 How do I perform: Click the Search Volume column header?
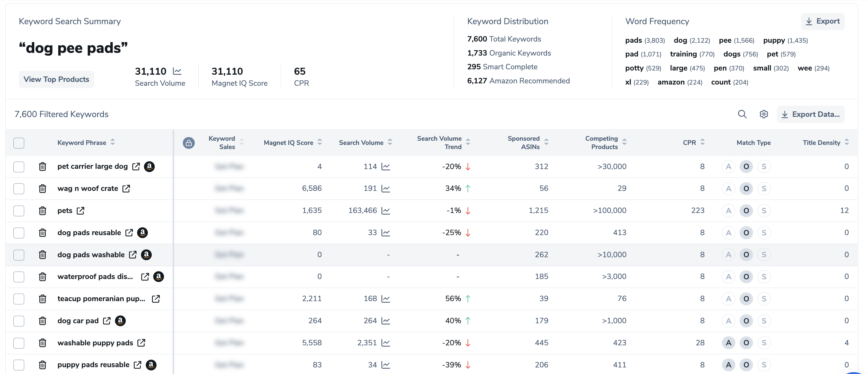coord(361,142)
